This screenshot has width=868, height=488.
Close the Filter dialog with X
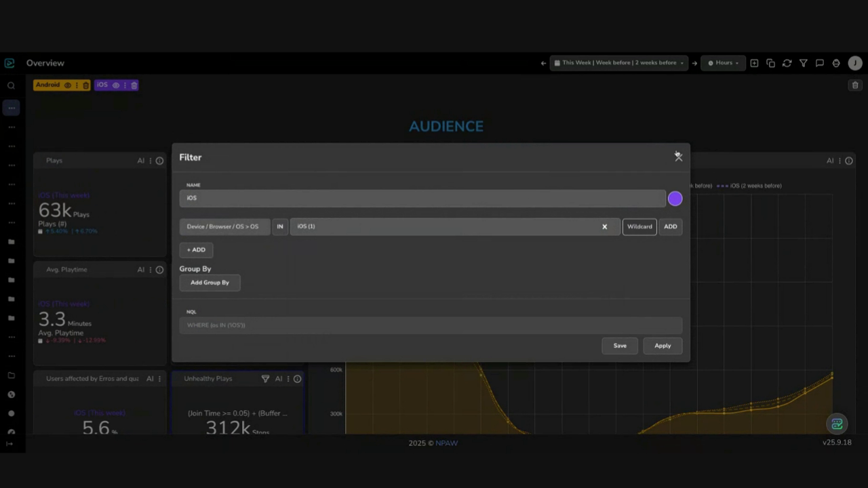click(678, 157)
